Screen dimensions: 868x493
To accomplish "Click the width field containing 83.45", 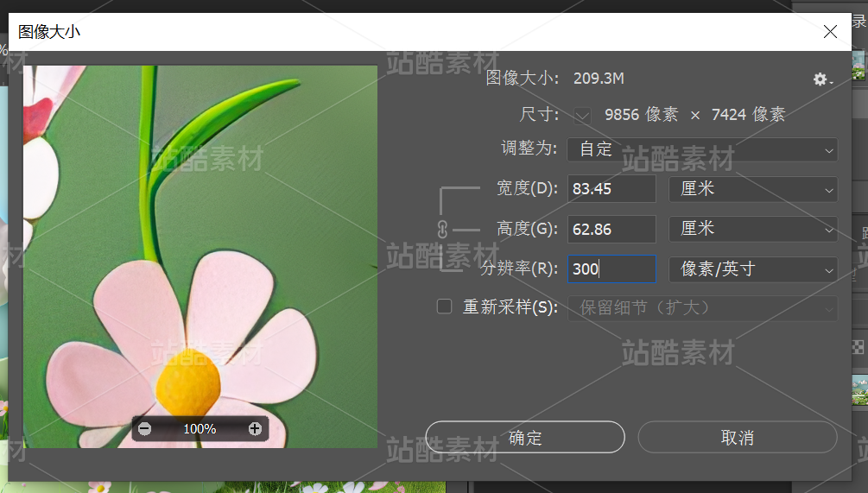I will point(611,189).
